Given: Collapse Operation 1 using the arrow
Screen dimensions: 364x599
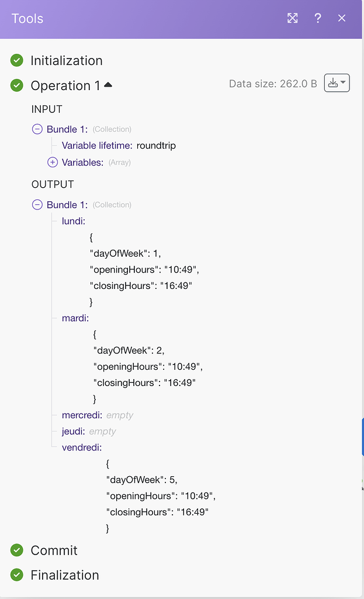Looking at the screenshot, I should 108,85.
